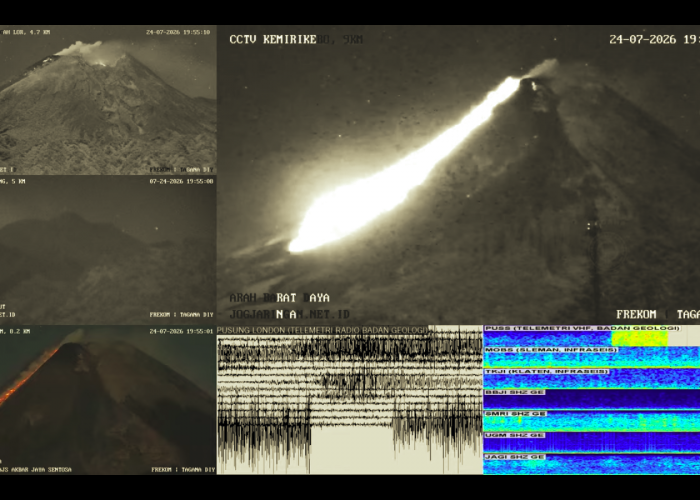Select the top-left summit camera feed
The image size is (700, 500).
[x=108, y=100]
